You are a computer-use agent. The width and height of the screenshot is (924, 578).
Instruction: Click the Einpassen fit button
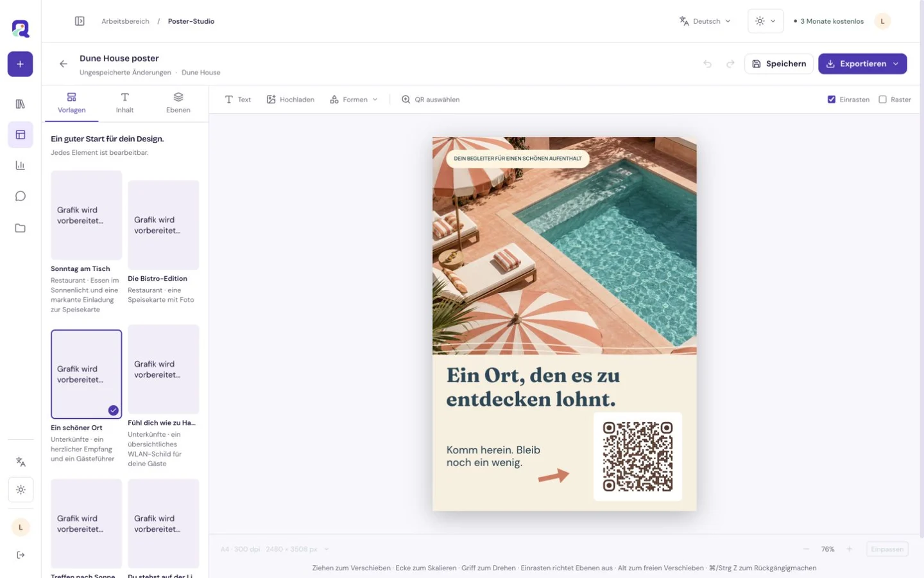[887, 549]
